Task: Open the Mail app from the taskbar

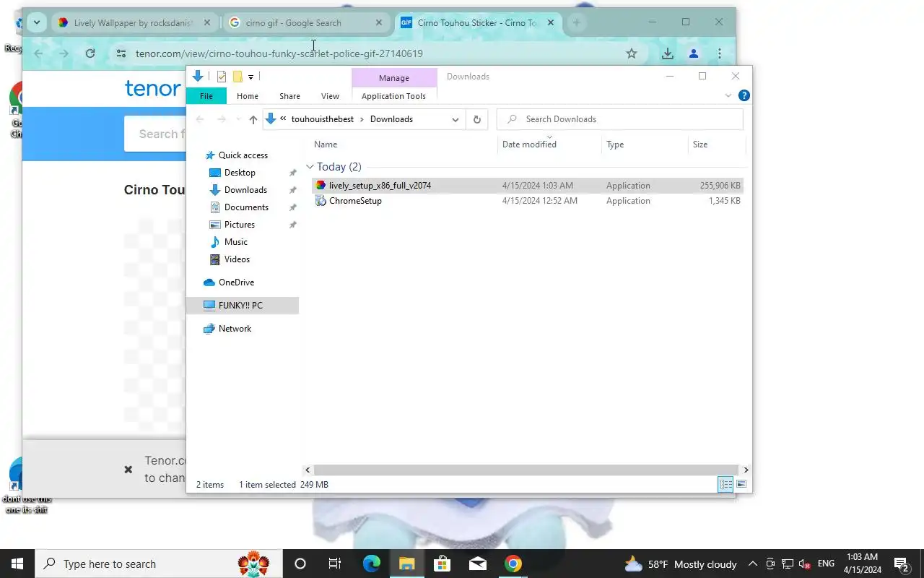Action: [x=477, y=564]
